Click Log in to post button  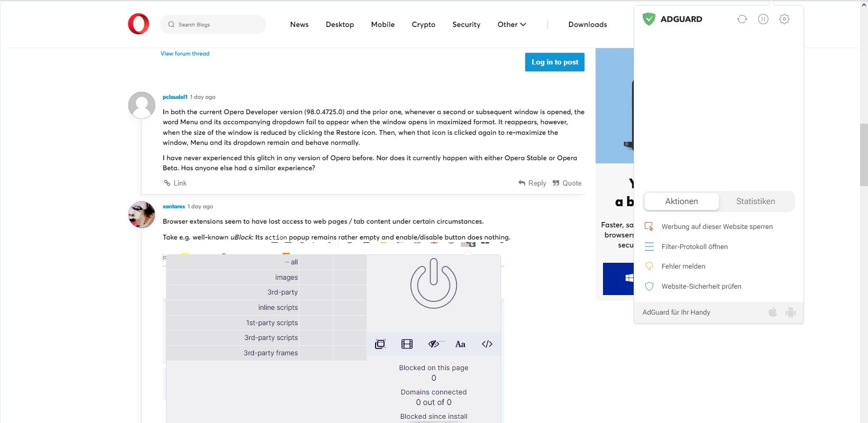pyautogui.click(x=555, y=62)
